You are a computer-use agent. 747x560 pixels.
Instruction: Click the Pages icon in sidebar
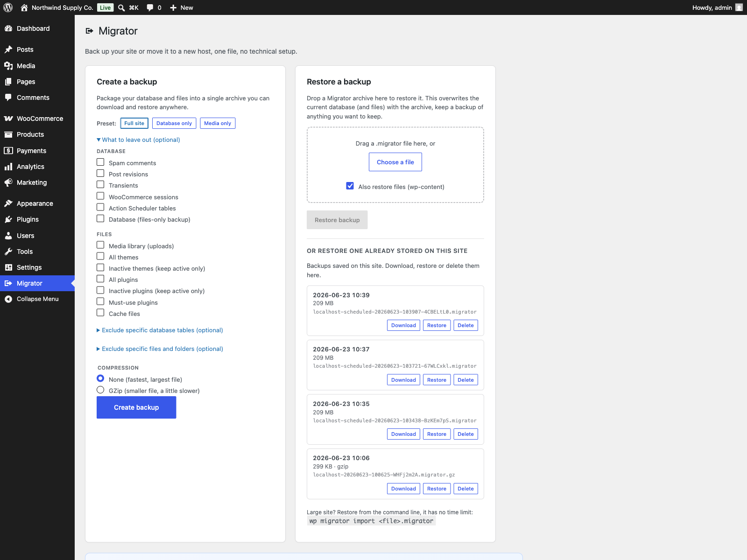(8, 82)
